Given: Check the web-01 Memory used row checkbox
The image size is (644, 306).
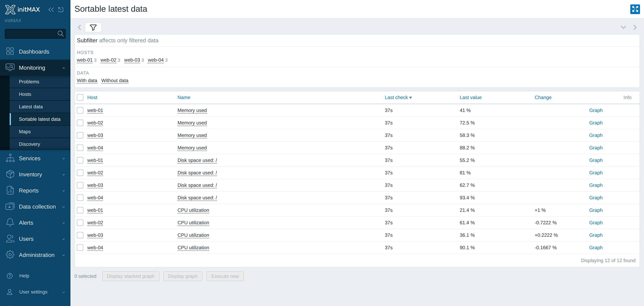Looking at the screenshot, I should (x=80, y=110).
